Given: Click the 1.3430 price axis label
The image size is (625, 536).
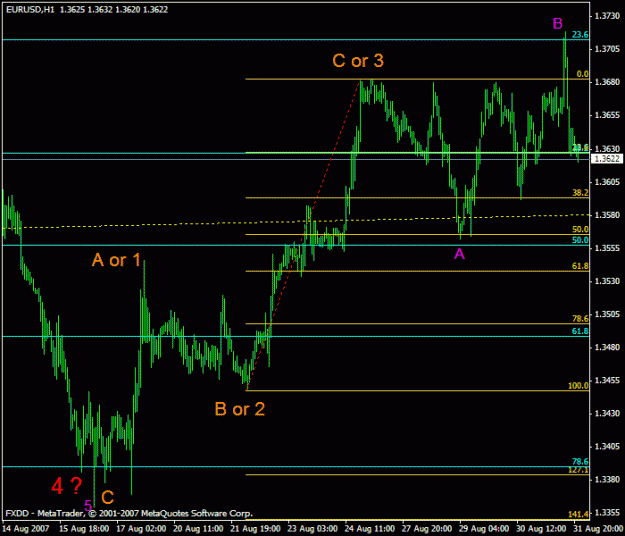Looking at the screenshot, I should 607,413.
